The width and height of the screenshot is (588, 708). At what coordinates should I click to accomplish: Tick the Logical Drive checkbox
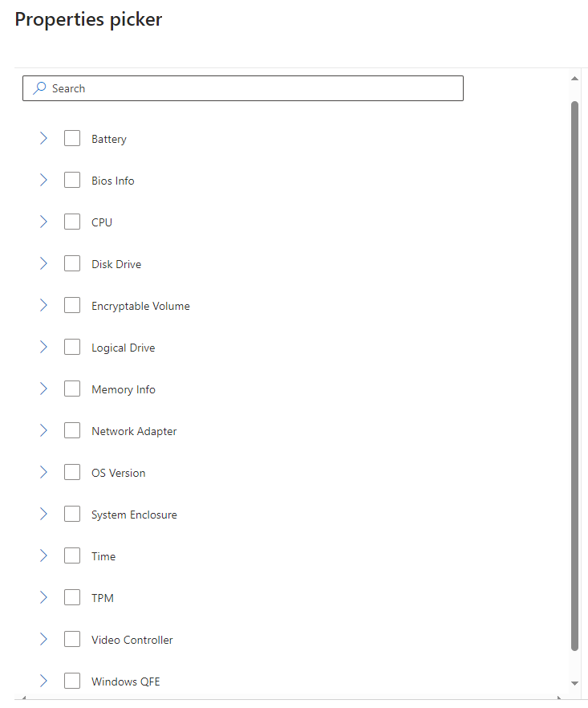coord(72,347)
